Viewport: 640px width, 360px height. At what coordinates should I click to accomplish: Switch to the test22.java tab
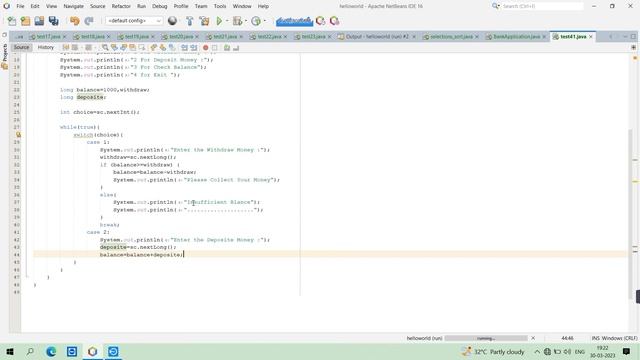pos(269,37)
